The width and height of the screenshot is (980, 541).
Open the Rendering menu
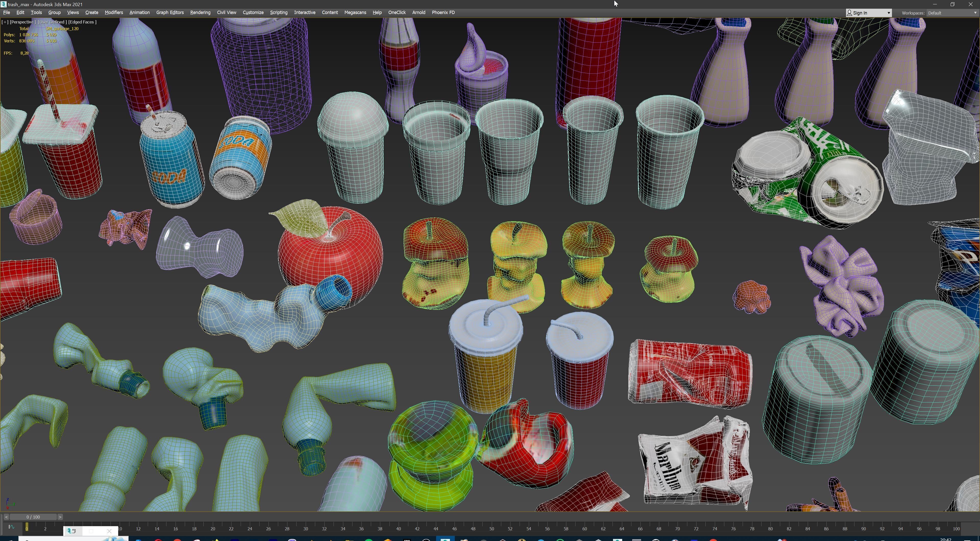point(200,13)
